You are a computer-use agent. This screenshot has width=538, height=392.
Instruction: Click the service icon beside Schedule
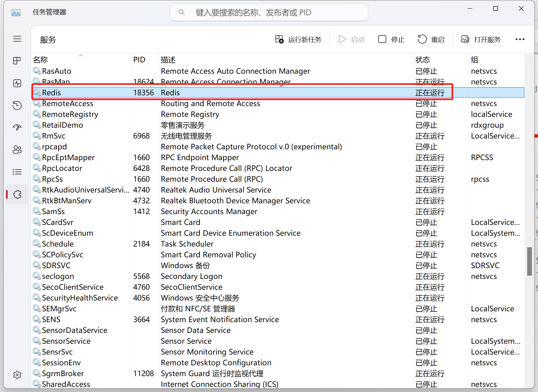(37, 243)
